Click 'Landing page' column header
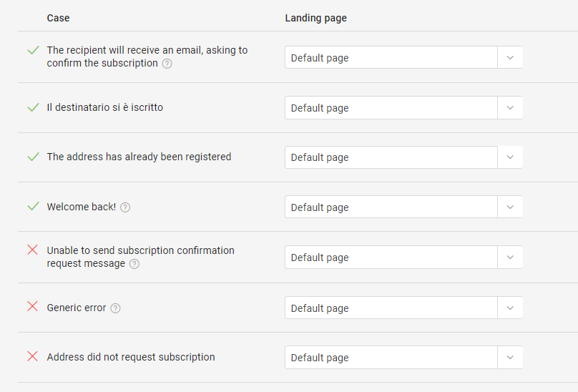The height and width of the screenshot is (392, 578). (315, 18)
